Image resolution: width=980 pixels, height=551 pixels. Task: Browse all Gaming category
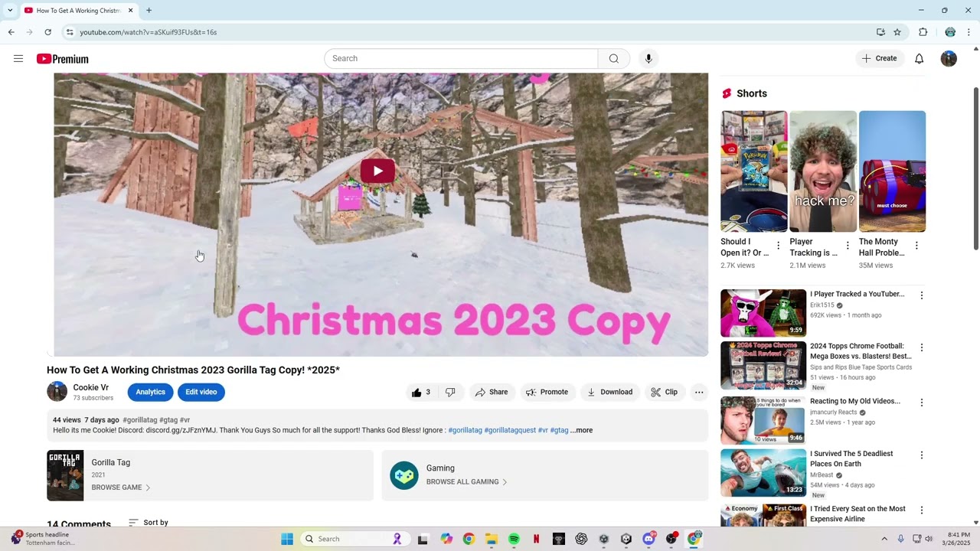467,481
